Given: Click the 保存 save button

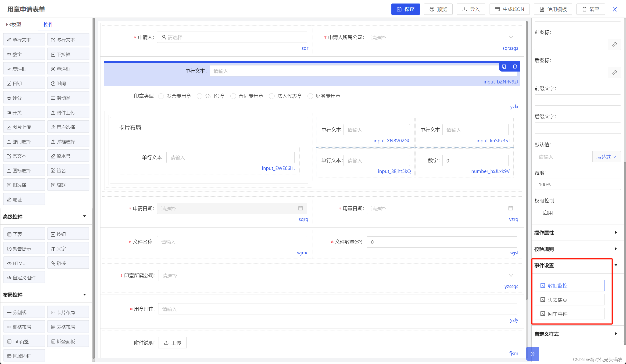Looking at the screenshot, I should 405,9.
